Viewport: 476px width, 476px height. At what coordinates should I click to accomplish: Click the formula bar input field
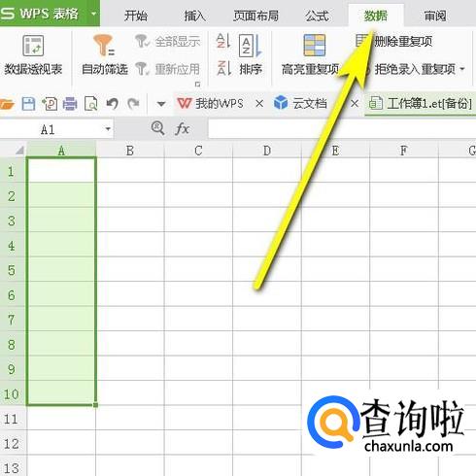pos(342,129)
